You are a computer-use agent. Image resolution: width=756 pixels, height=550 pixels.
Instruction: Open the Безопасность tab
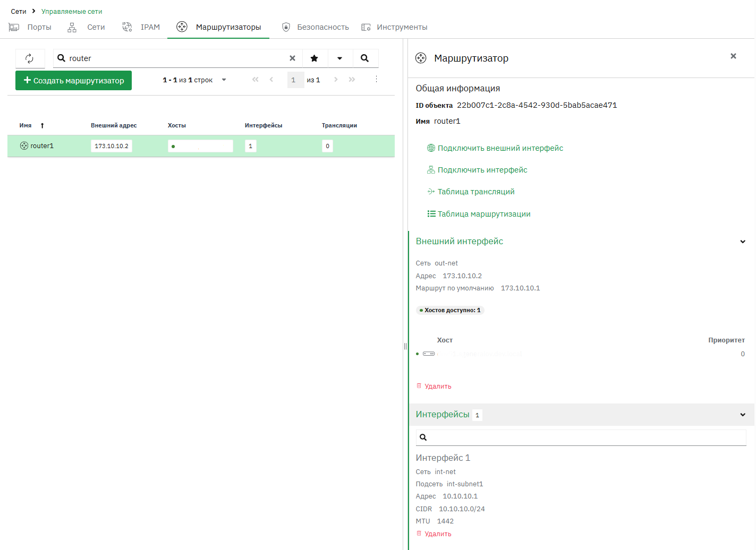[x=315, y=27]
